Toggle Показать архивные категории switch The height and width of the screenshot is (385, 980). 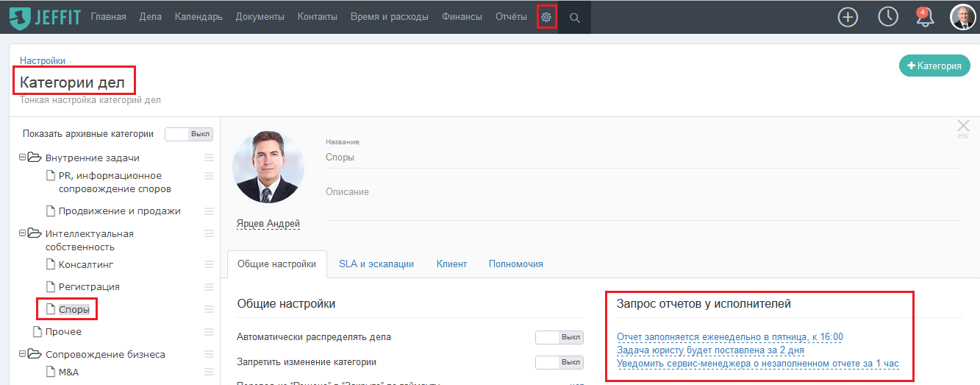click(189, 134)
